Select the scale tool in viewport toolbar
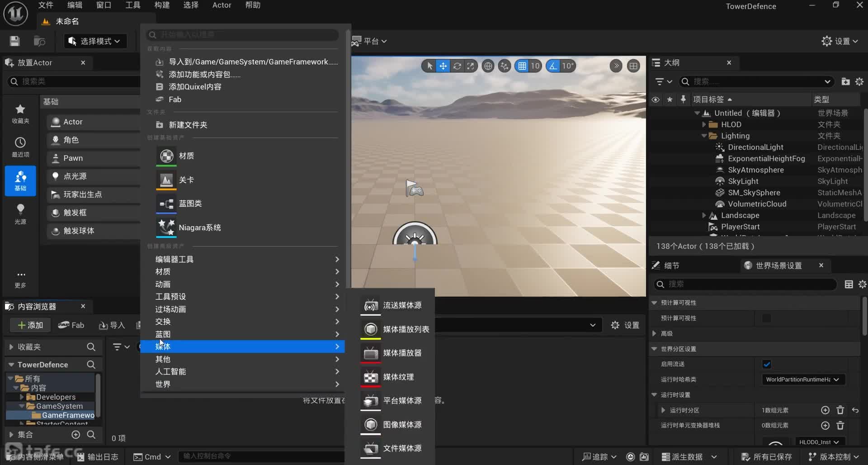Image resolution: width=868 pixels, height=465 pixels. tap(471, 66)
